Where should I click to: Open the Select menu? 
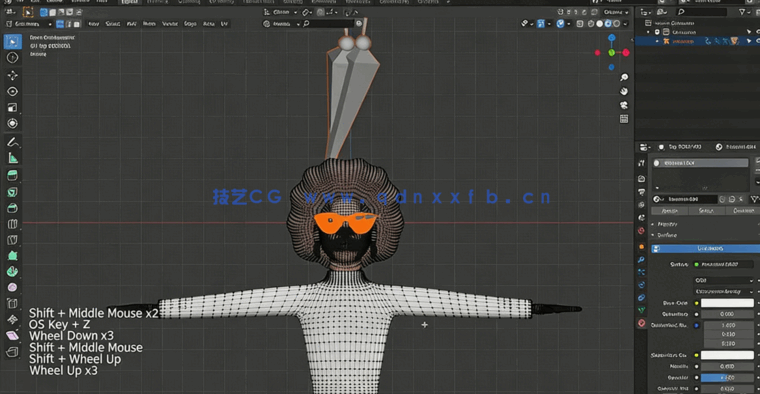[x=112, y=24]
